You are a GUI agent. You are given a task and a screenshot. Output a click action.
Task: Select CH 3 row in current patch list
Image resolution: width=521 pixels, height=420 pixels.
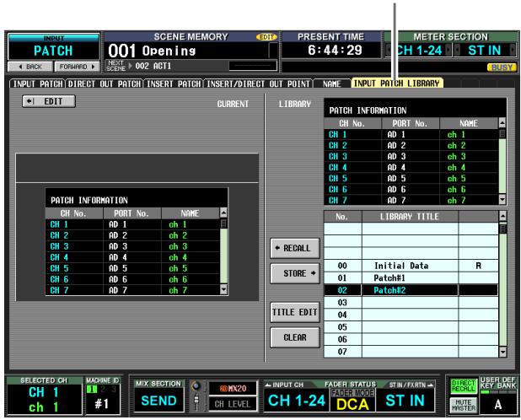132,246
